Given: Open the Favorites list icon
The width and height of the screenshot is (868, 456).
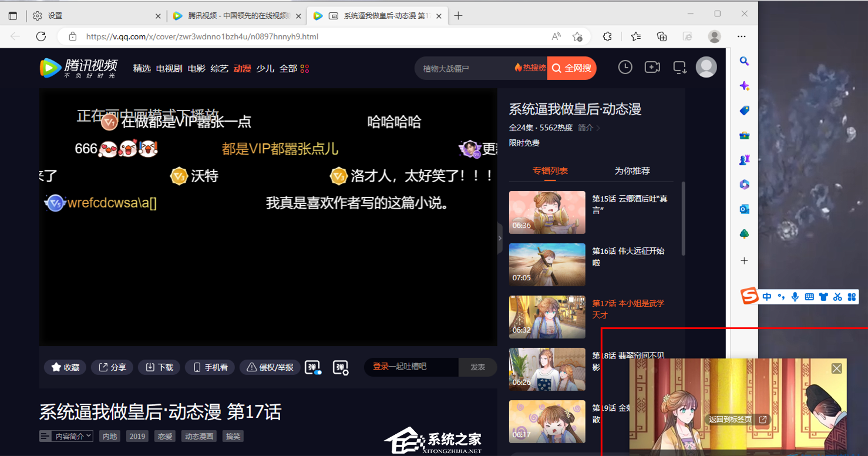Looking at the screenshot, I should coord(635,36).
